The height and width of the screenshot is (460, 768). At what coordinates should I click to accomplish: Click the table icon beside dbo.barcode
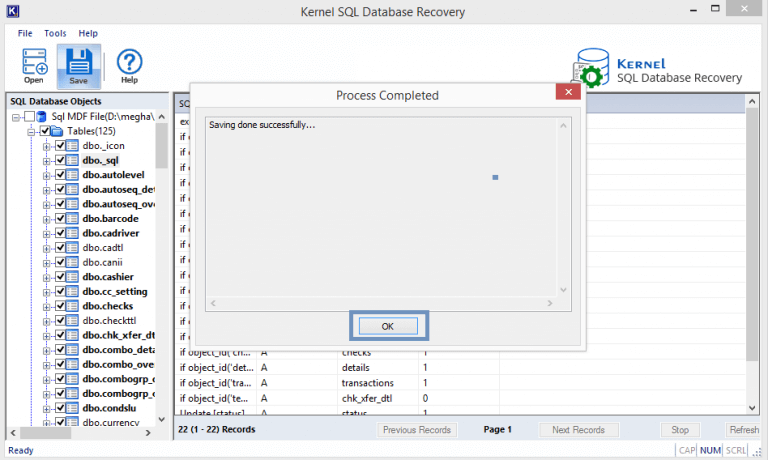72,218
